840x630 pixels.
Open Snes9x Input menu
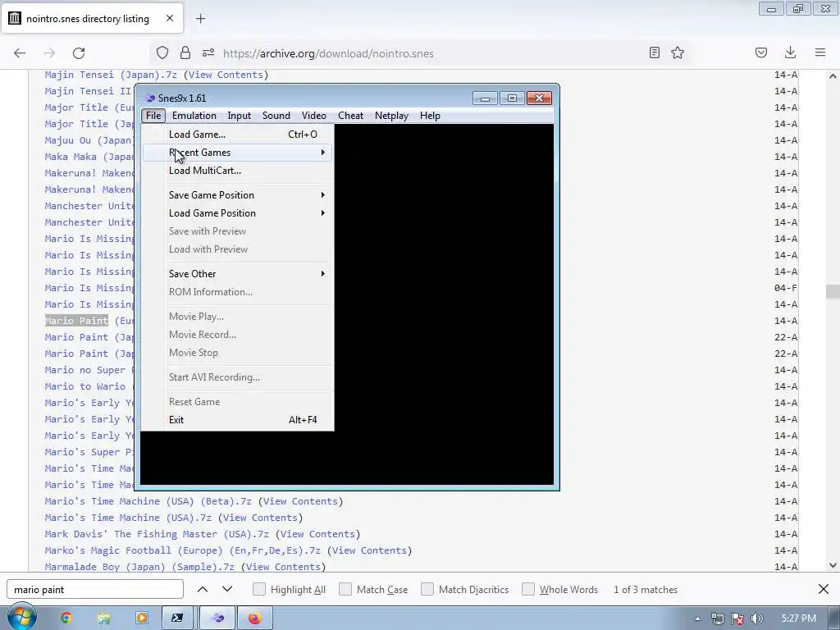[239, 116]
